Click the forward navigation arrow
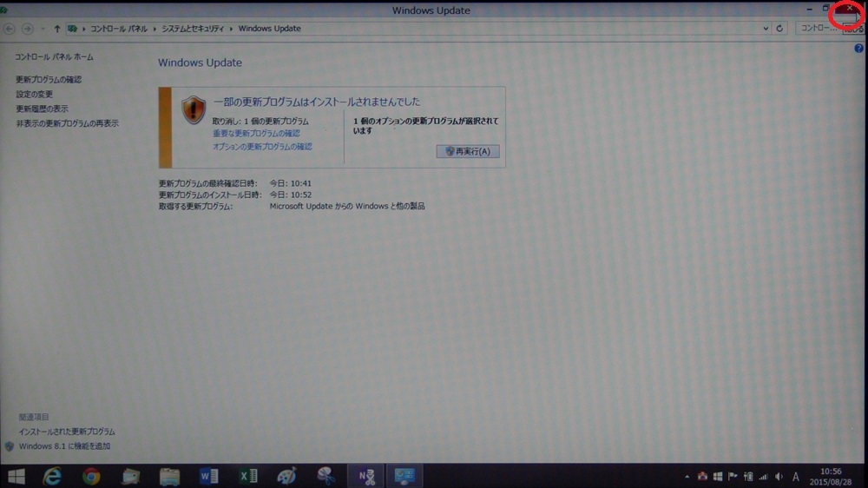The width and height of the screenshot is (868, 488). [x=27, y=29]
